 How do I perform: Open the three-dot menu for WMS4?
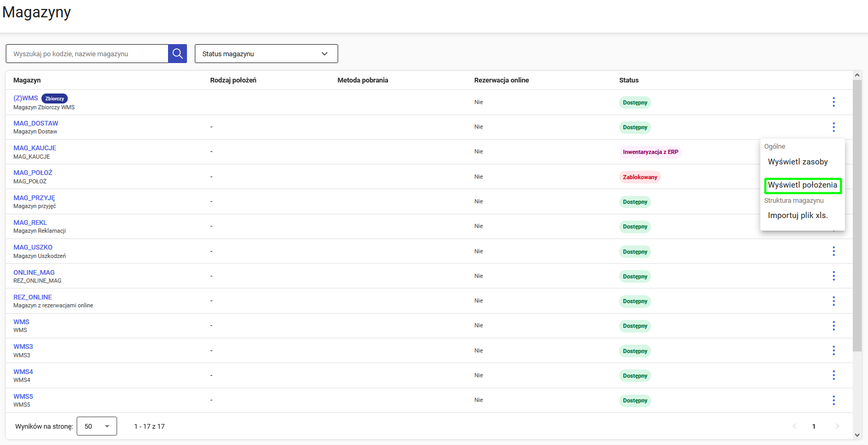pos(833,375)
